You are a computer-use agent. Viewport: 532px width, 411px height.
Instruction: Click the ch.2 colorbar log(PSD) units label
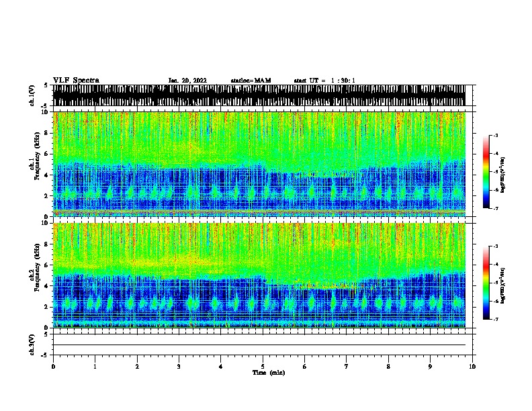[503, 285]
